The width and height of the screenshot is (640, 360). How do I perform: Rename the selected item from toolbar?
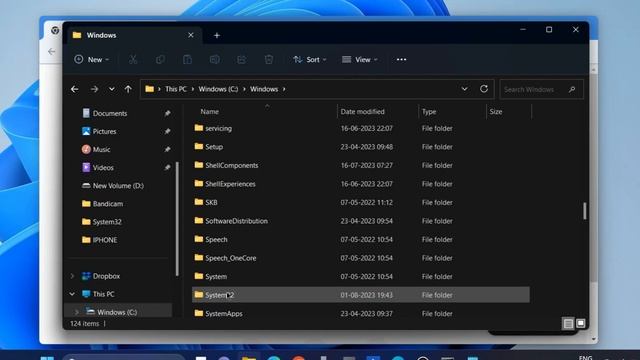215,60
